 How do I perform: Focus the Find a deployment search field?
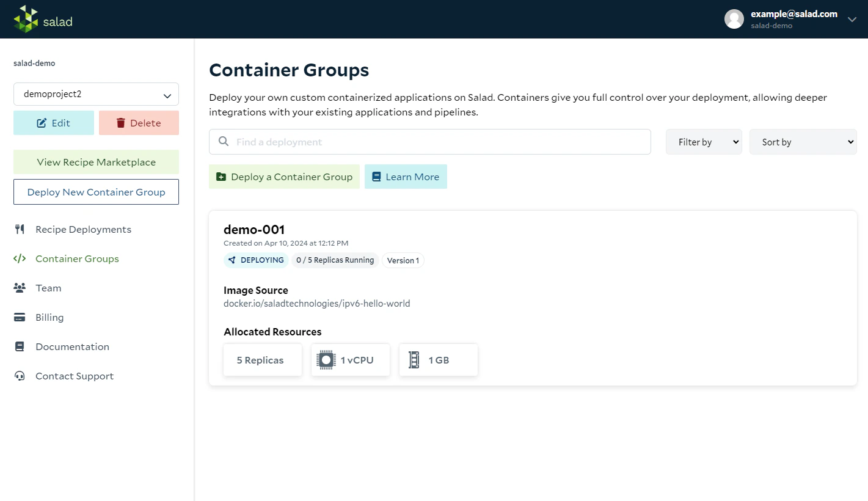click(x=429, y=142)
